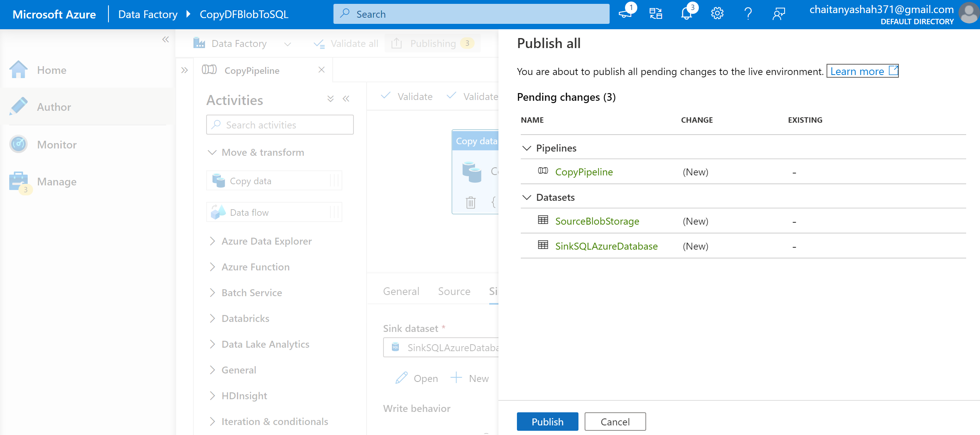Close the CopyPipeline tab

[322, 70]
